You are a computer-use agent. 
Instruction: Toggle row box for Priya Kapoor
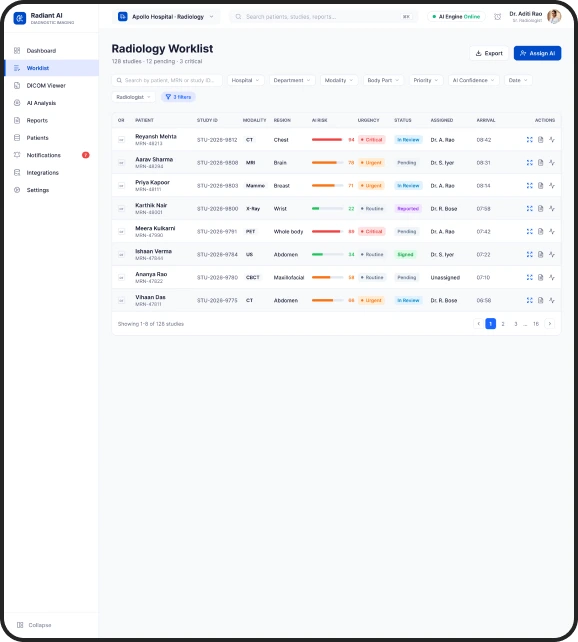coord(121,185)
